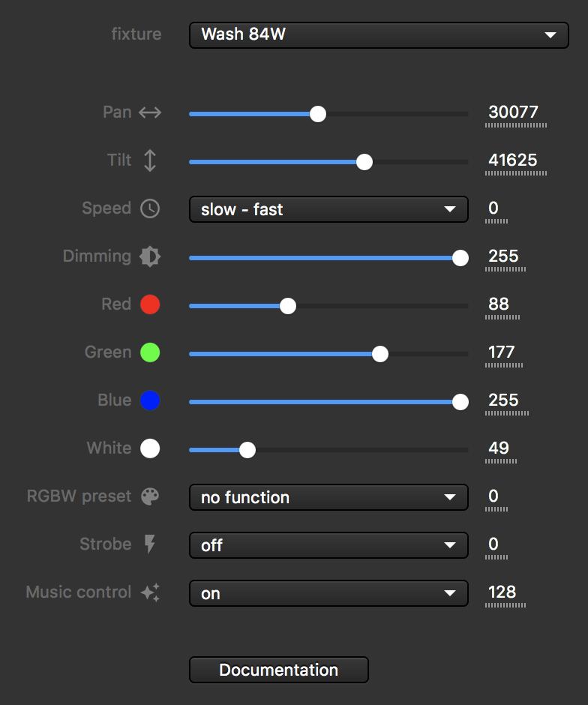
Task: Open the Documentation button
Action: point(279,670)
